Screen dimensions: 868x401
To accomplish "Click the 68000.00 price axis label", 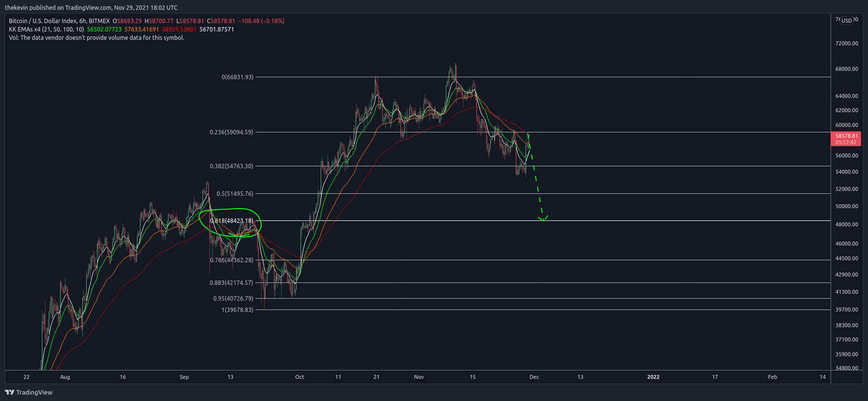I will tap(847, 69).
